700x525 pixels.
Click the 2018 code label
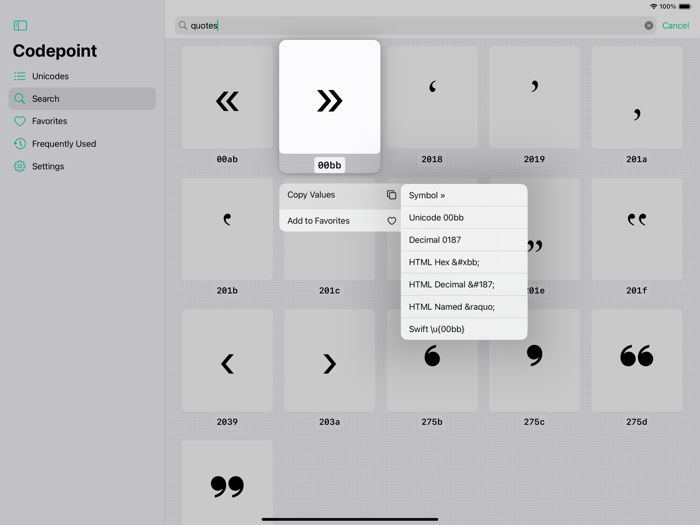(432, 159)
